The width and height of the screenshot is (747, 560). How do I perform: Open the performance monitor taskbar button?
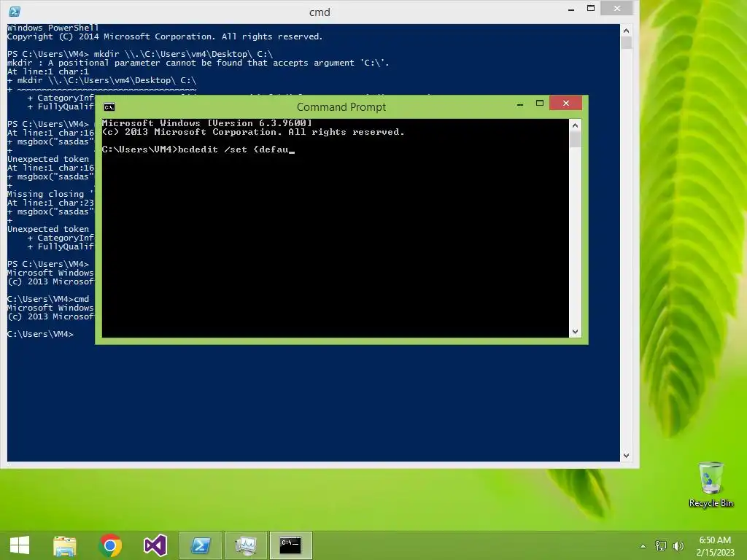[x=245, y=545]
